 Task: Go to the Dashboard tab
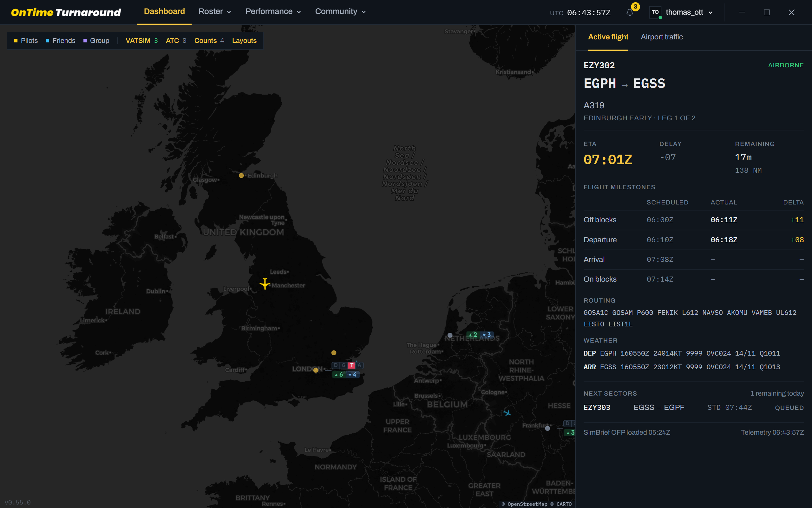(x=164, y=11)
